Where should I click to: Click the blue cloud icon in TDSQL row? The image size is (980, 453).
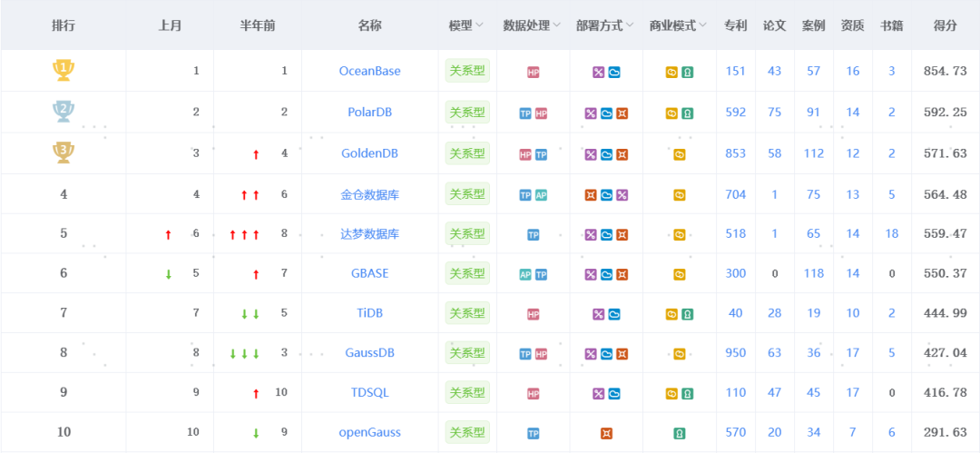point(613,394)
